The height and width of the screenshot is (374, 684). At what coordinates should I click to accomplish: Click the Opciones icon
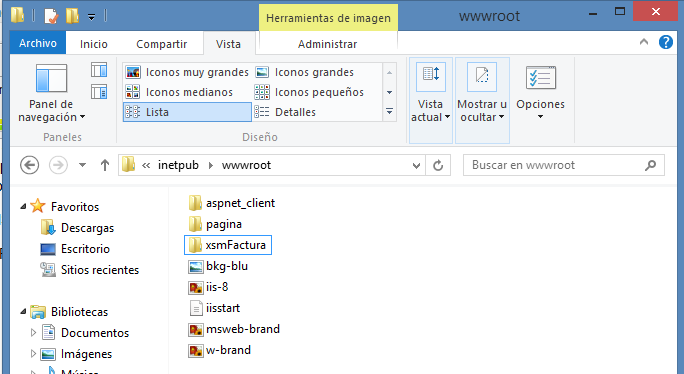(x=540, y=78)
